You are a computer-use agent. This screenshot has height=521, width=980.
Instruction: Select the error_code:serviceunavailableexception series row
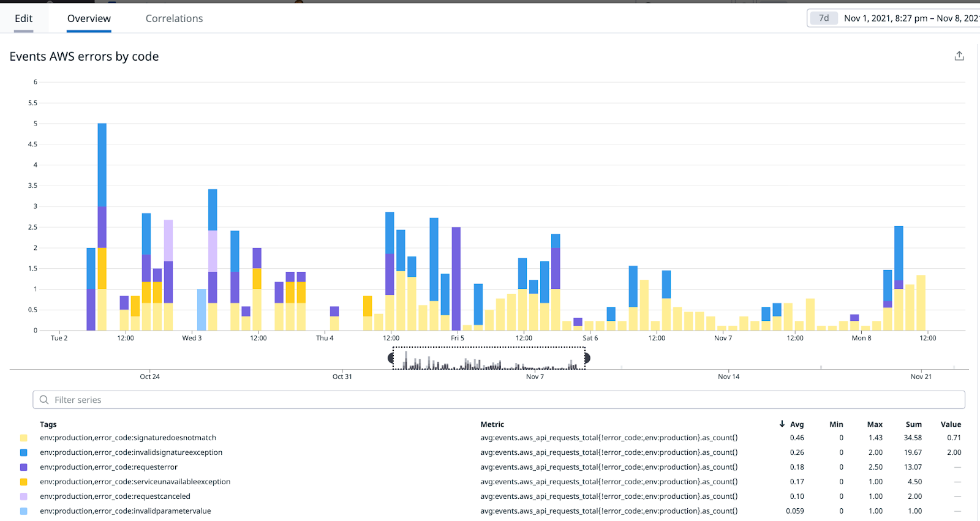pos(492,482)
